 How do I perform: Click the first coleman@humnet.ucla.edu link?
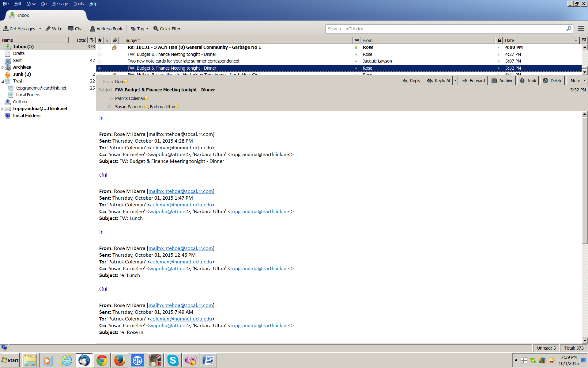(181, 205)
